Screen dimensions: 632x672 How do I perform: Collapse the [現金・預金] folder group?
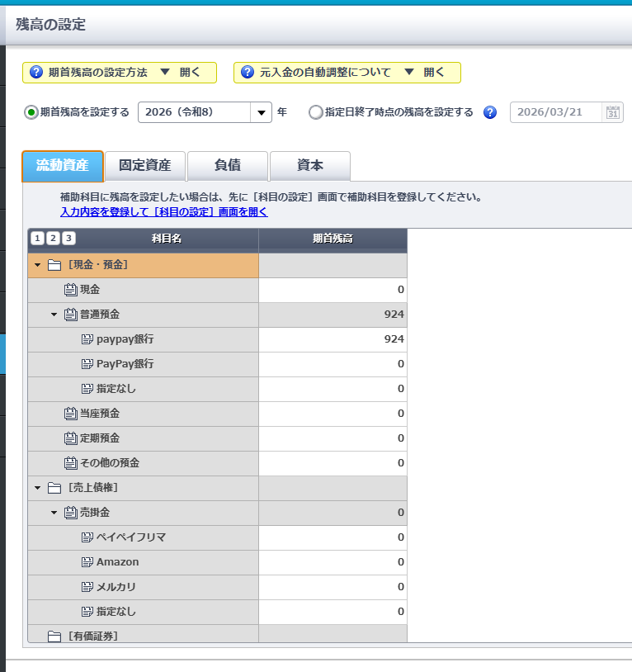pos(37,265)
